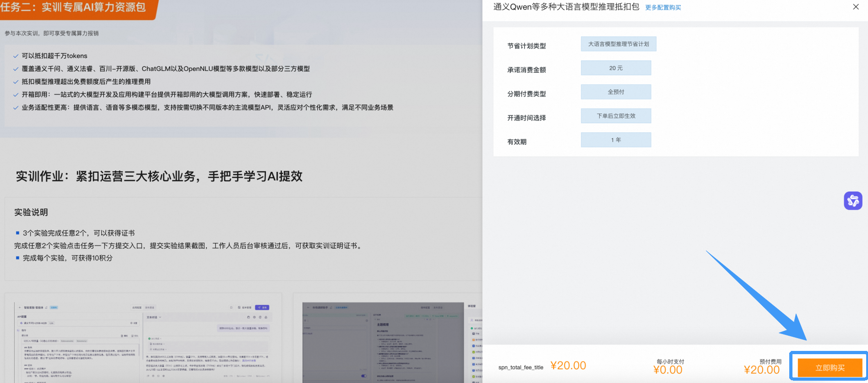868x383 pixels.
Task: Click the 参与本次实训 subtitle text
Action: tap(52, 33)
